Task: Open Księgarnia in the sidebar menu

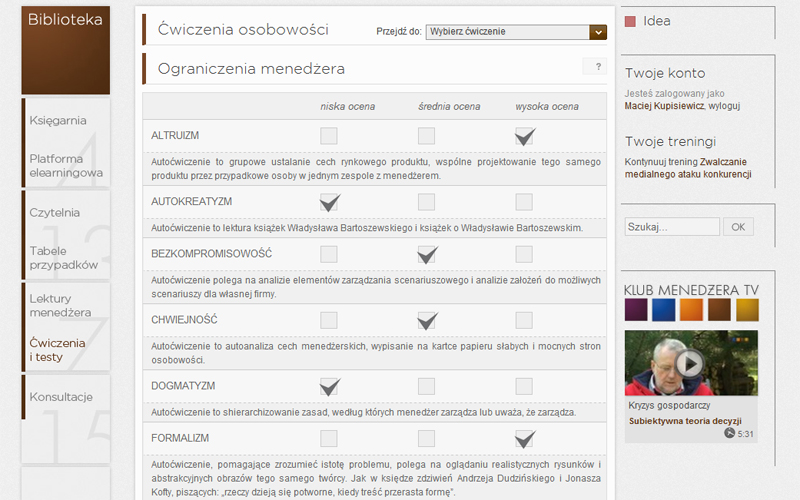Action: tap(58, 121)
